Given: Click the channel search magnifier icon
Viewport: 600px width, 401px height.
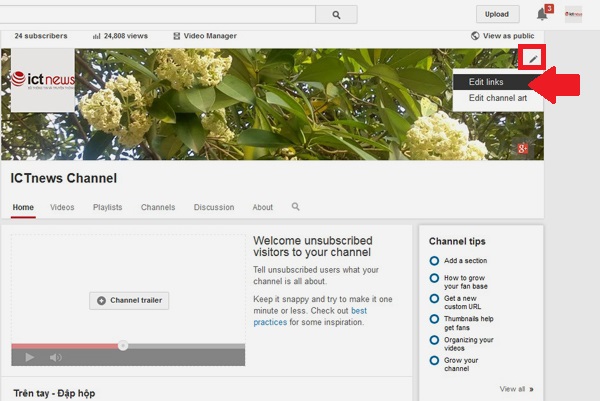Looking at the screenshot, I should tap(295, 207).
